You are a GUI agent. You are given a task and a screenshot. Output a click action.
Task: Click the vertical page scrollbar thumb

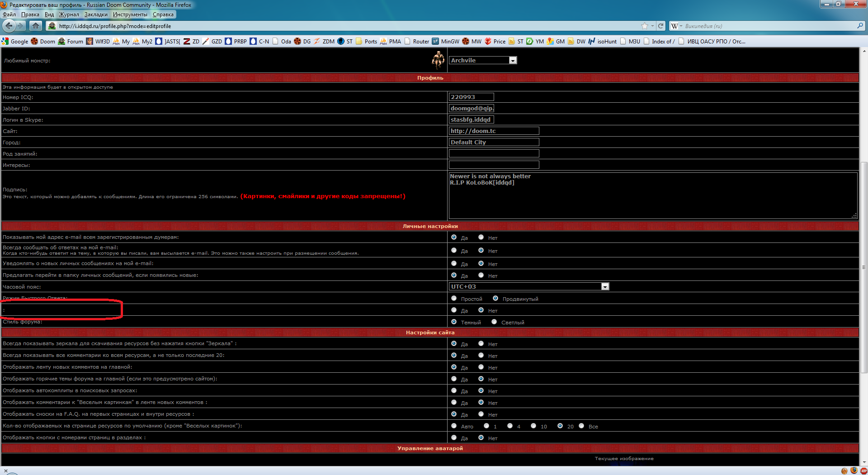[864, 267]
